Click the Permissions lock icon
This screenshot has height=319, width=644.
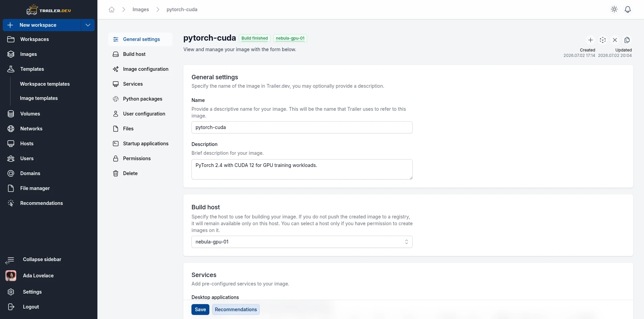[116, 158]
